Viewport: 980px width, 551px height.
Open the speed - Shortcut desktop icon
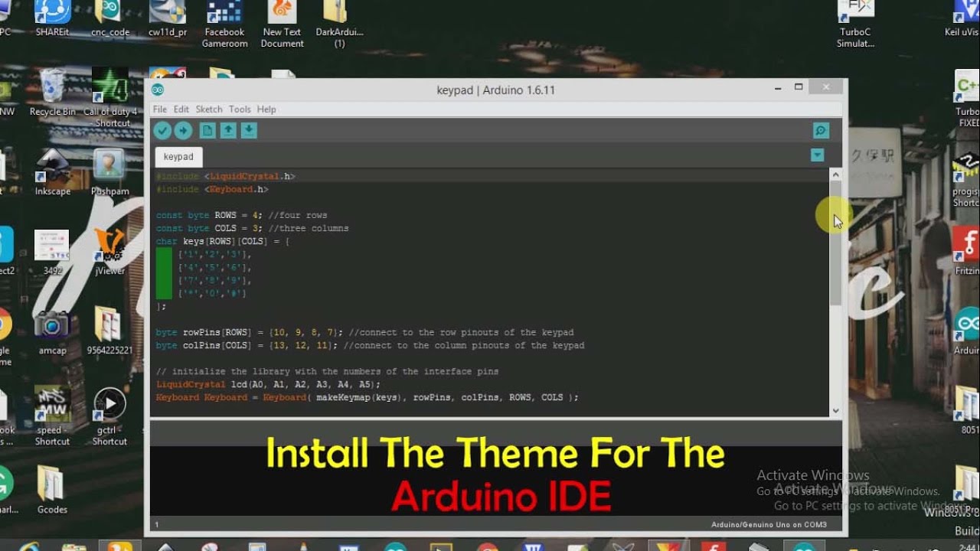point(52,417)
